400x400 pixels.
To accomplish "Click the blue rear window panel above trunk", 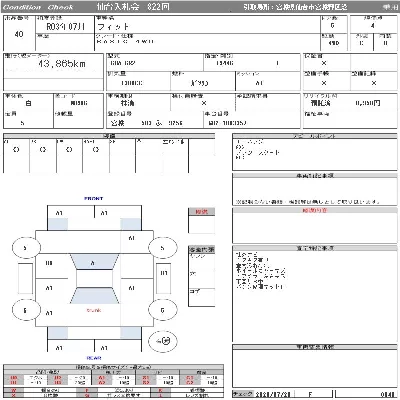I will pyautogui.click(x=94, y=295).
